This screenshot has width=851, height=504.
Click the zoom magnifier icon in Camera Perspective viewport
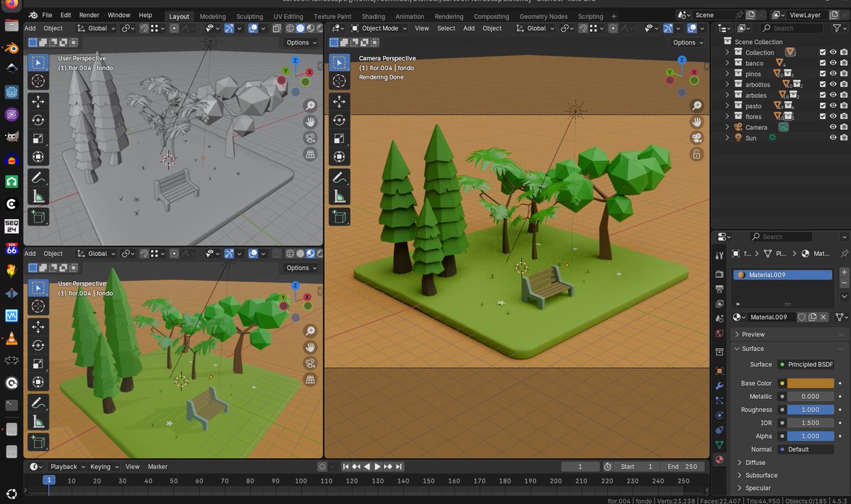coord(697,106)
